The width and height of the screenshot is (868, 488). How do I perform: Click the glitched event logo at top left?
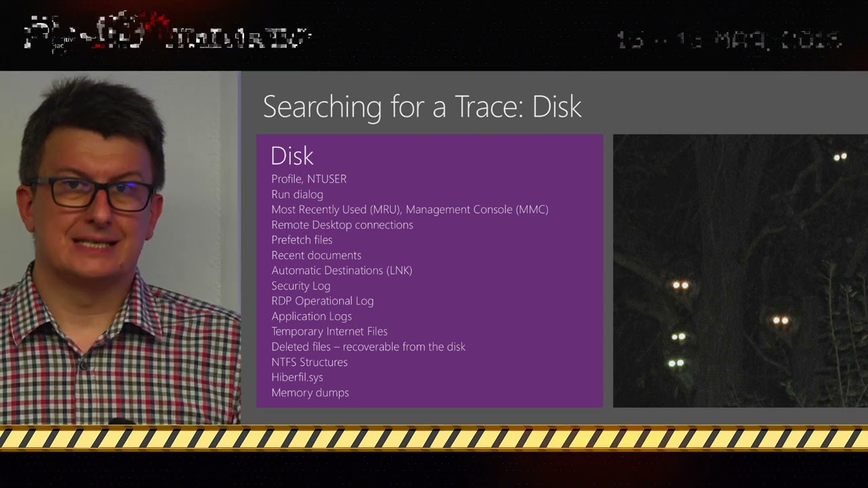[x=167, y=33]
